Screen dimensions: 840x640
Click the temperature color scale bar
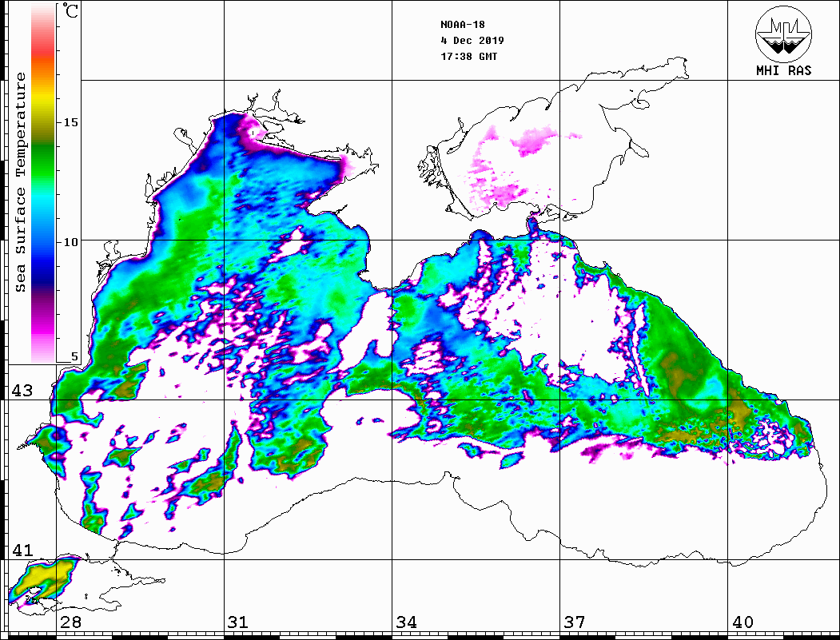point(43,183)
